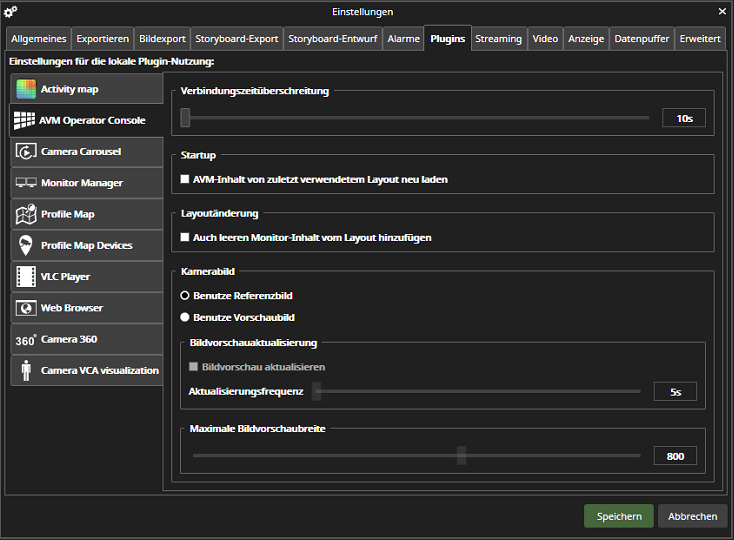The image size is (734, 540).
Task: Select the VLC Player plugin entry
Action: (x=87, y=277)
